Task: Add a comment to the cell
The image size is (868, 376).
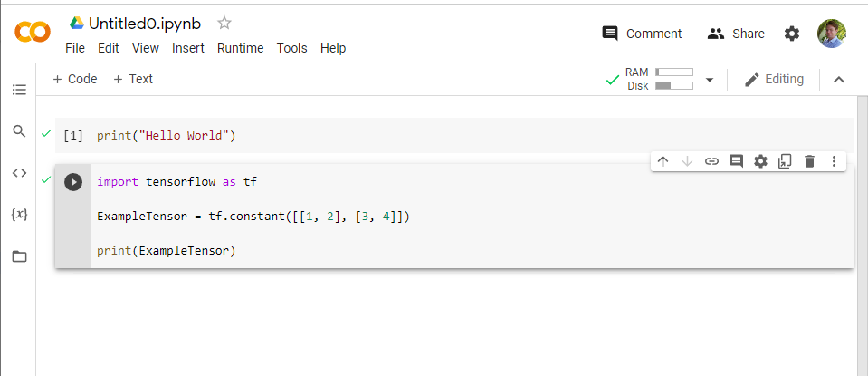Action: [x=736, y=161]
